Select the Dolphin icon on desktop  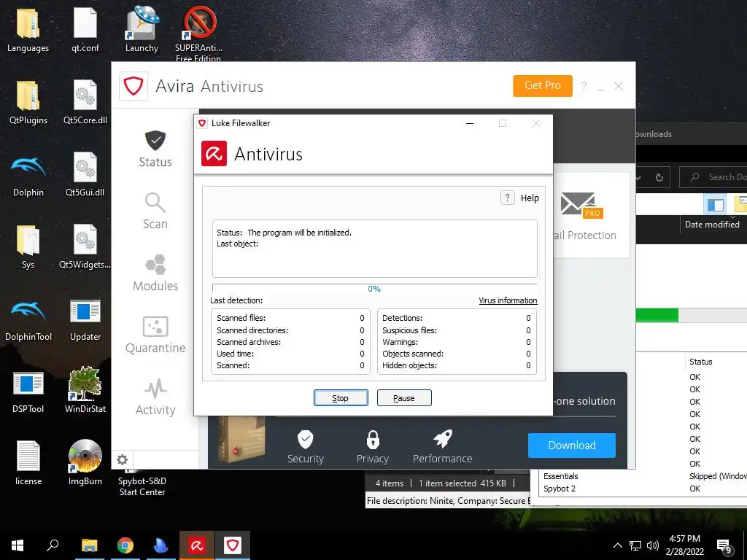[28, 175]
